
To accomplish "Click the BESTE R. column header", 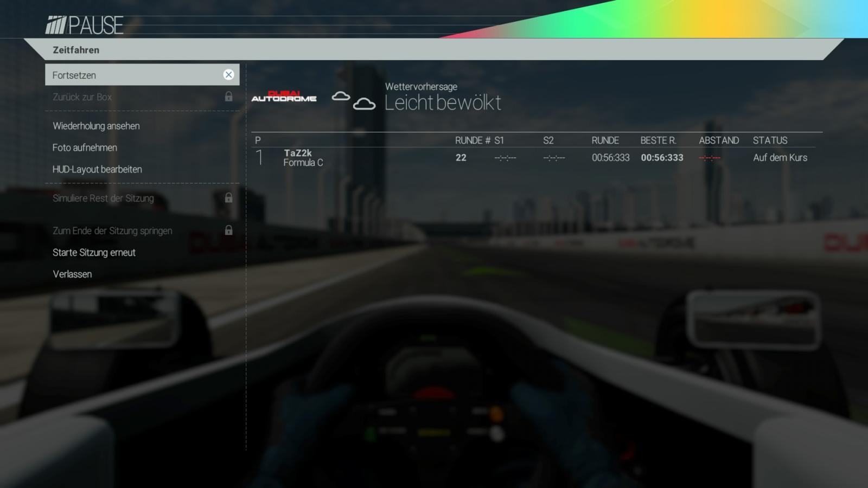I will click(x=658, y=140).
